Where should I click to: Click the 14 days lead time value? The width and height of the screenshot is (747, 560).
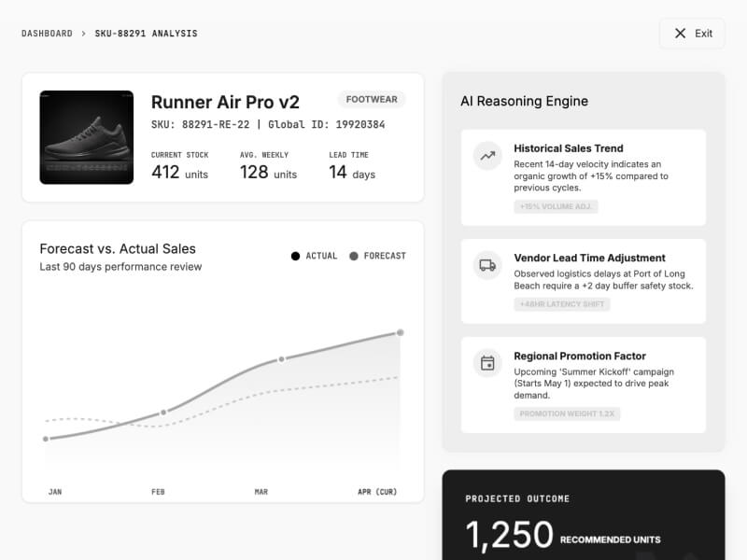(352, 172)
